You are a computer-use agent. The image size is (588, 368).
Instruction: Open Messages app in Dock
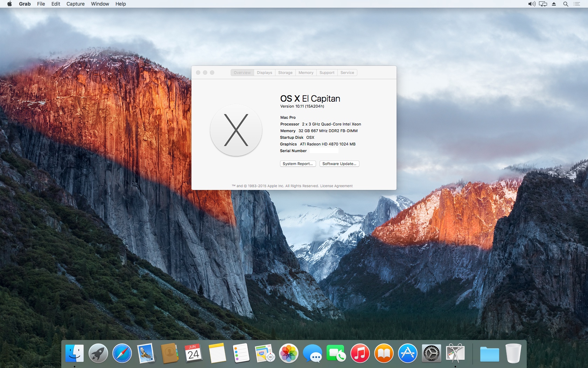tap(313, 353)
